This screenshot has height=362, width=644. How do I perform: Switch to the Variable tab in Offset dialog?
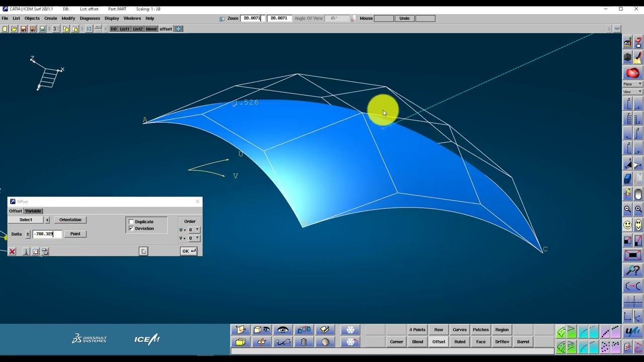(33, 211)
